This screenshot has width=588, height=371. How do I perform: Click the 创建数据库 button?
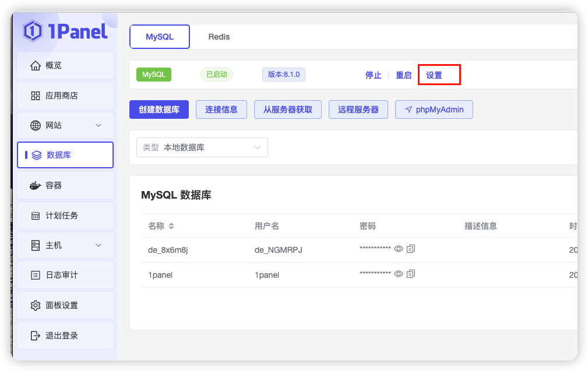pos(159,109)
